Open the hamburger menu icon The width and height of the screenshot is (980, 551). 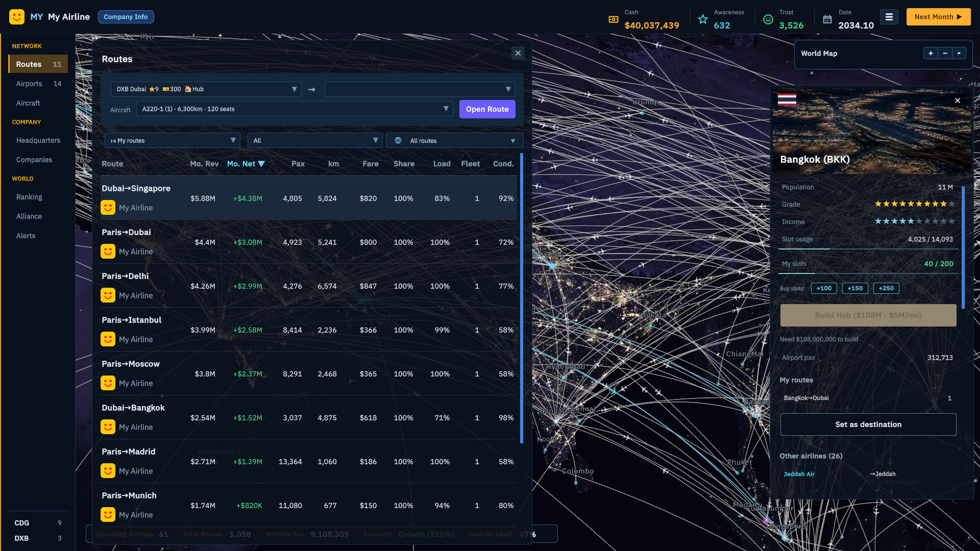(x=889, y=17)
